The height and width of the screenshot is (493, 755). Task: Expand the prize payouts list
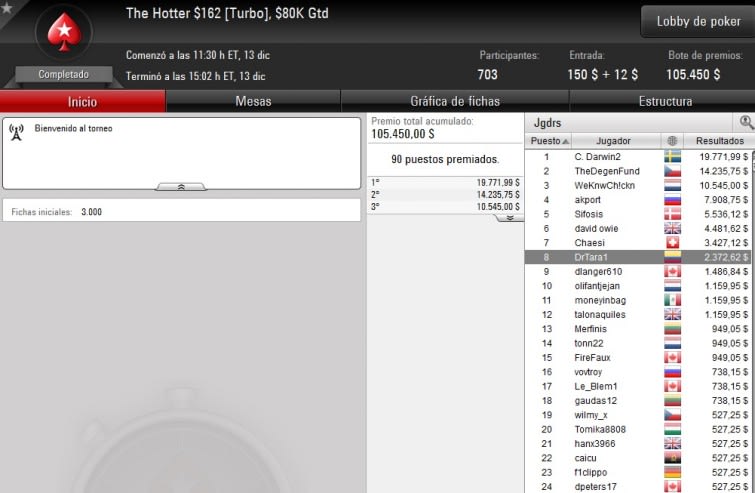(509, 218)
